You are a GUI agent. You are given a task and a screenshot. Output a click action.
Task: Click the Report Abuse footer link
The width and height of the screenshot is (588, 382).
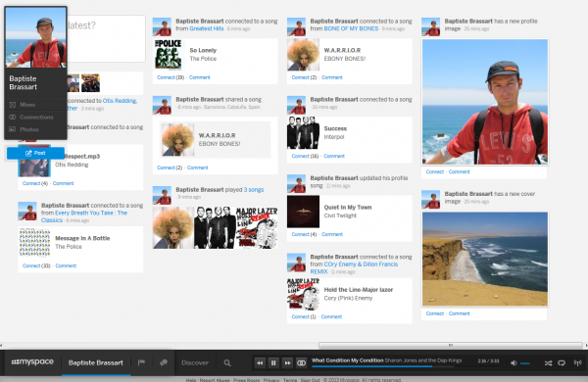(x=215, y=380)
